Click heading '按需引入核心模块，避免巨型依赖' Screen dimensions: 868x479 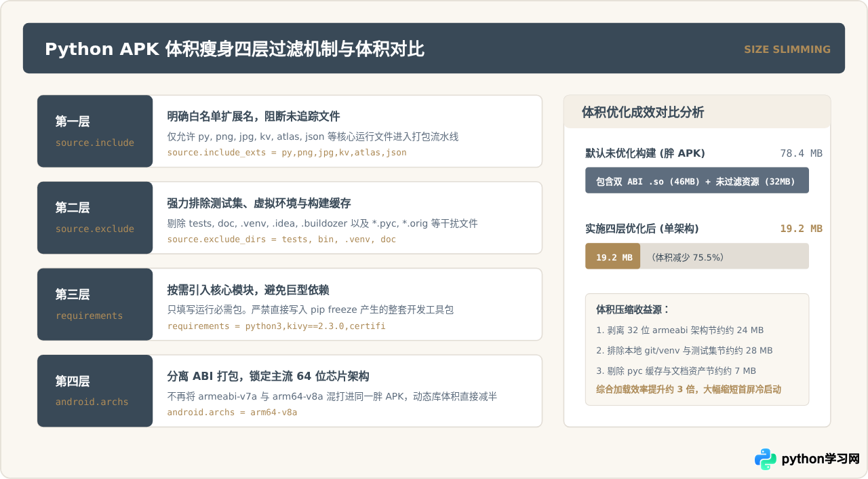coord(248,290)
